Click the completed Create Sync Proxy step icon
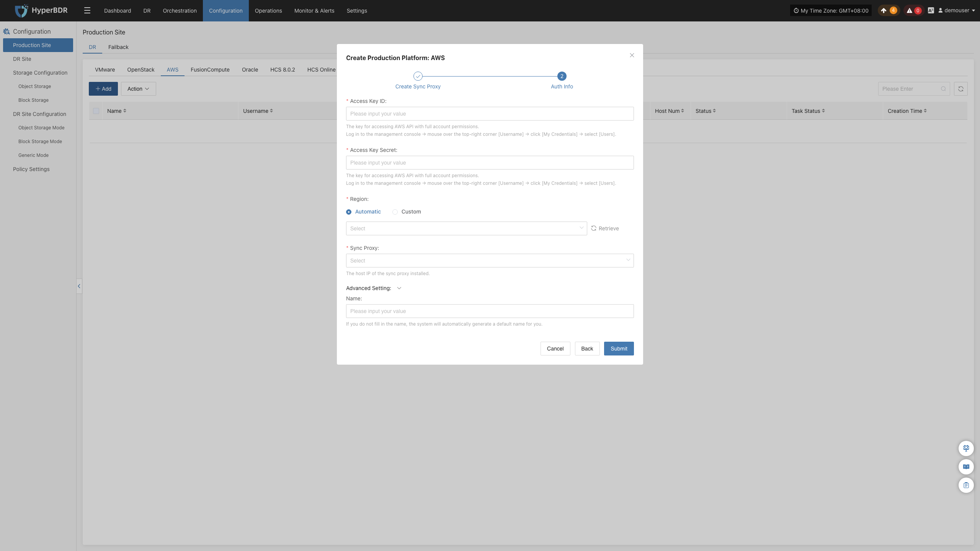The image size is (980, 551). [418, 76]
